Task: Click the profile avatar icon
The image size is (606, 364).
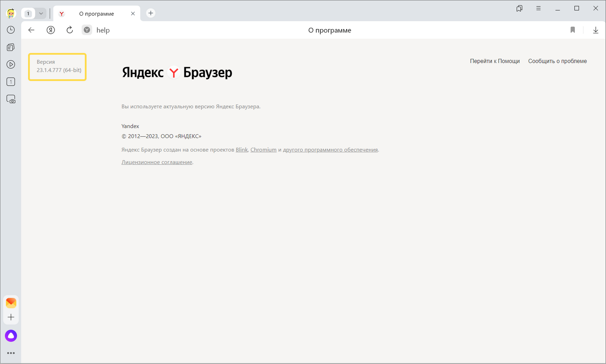Action: coord(11,13)
